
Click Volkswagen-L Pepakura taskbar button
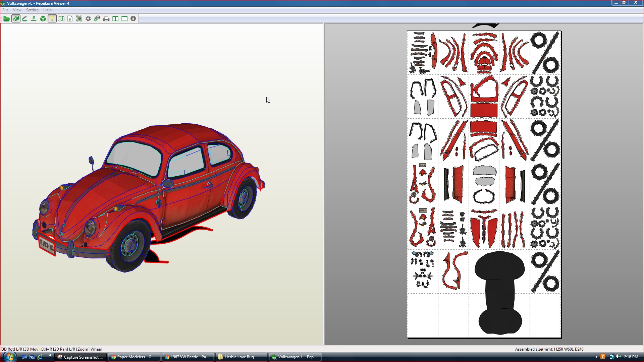tap(295, 357)
